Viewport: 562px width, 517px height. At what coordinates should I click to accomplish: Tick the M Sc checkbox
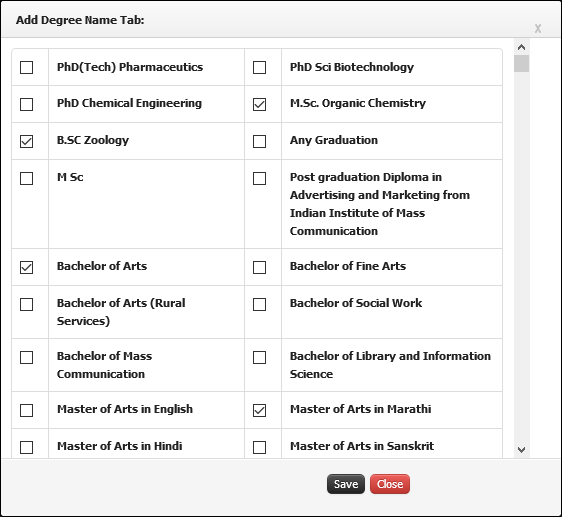tap(27, 178)
